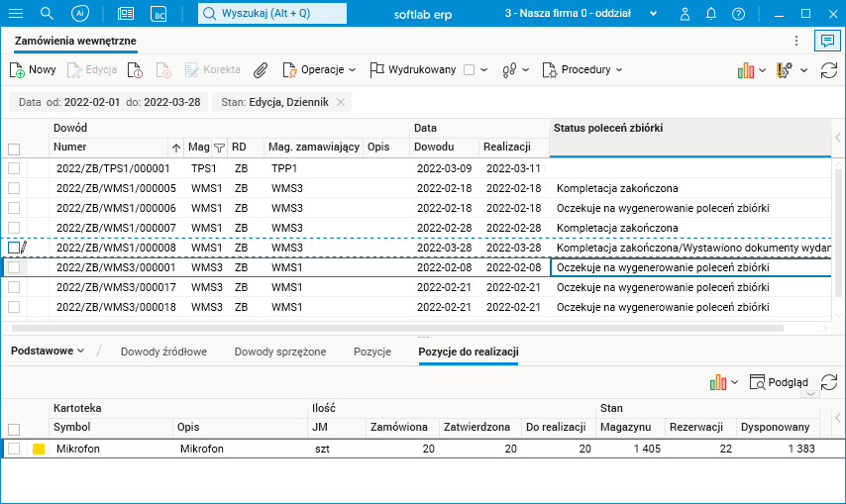This screenshot has width=846, height=504.
Task: Click the attachments paperclip icon
Action: coord(261,70)
